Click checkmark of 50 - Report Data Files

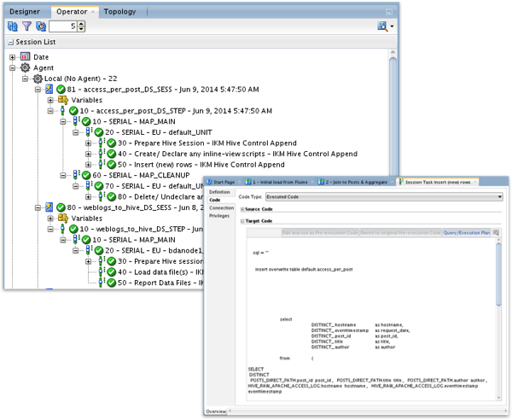(x=112, y=283)
